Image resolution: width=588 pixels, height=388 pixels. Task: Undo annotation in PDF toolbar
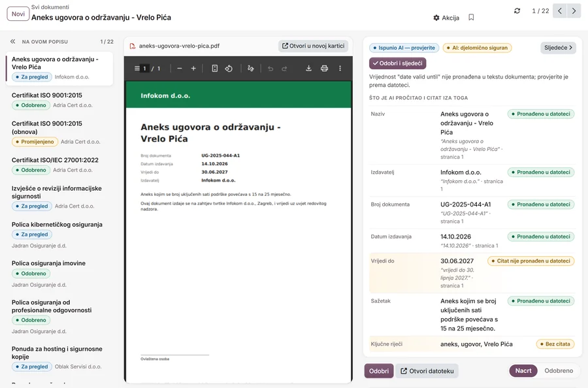click(x=270, y=68)
